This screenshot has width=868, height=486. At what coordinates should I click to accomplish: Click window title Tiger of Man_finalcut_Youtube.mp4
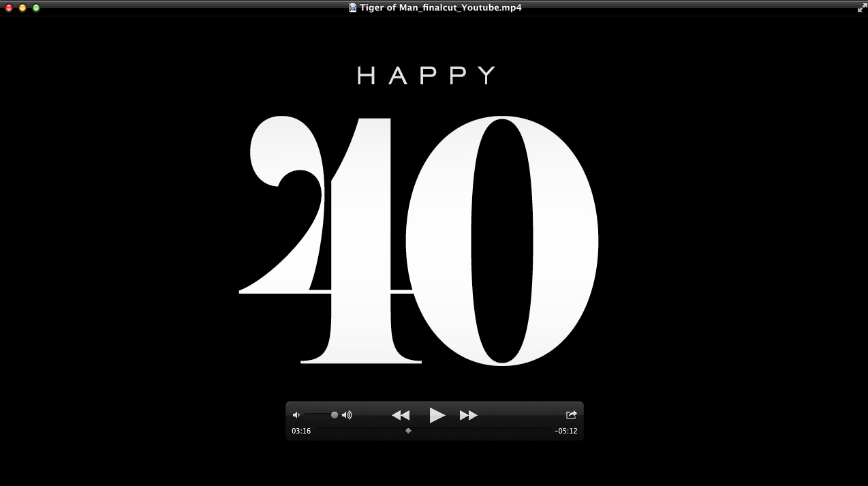441,7
